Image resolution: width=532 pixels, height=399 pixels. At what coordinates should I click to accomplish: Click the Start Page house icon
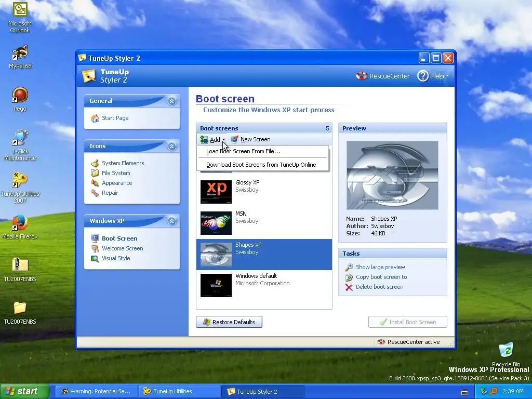click(96, 118)
